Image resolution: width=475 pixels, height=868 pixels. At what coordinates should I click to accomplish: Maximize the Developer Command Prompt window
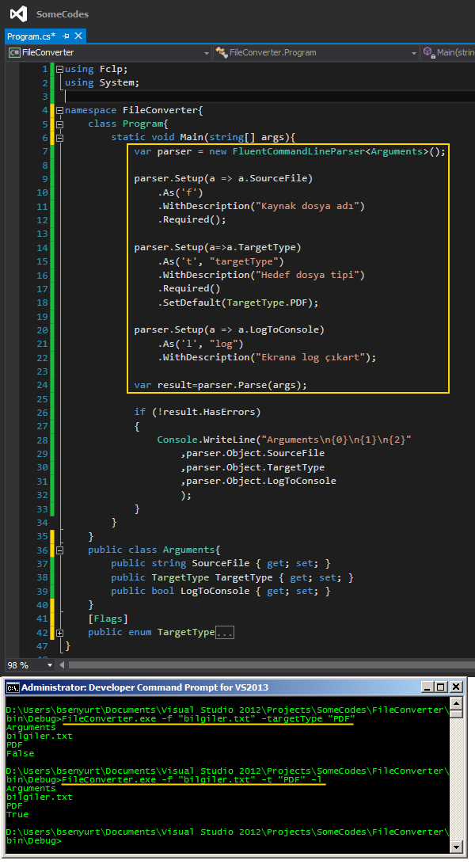441,687
